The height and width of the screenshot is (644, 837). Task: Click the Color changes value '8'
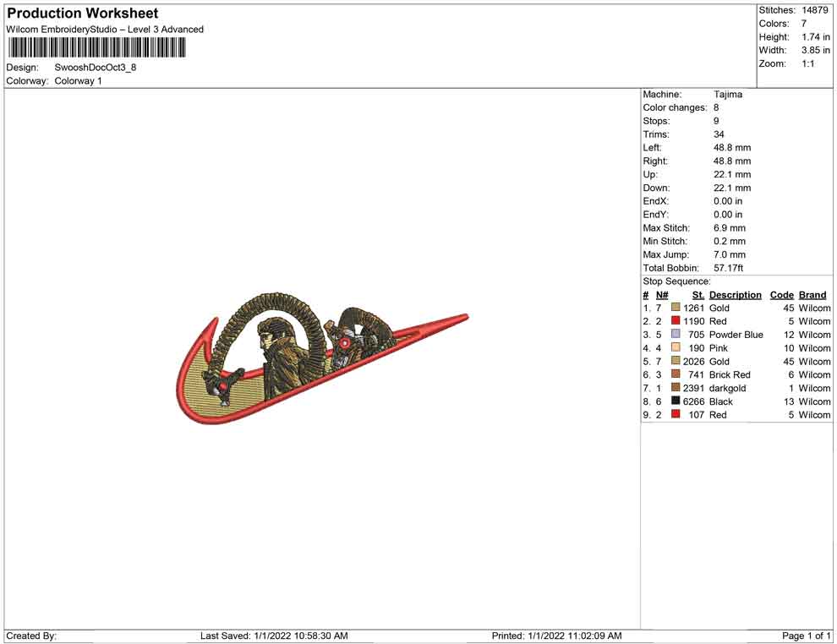(x=716, y=108)
